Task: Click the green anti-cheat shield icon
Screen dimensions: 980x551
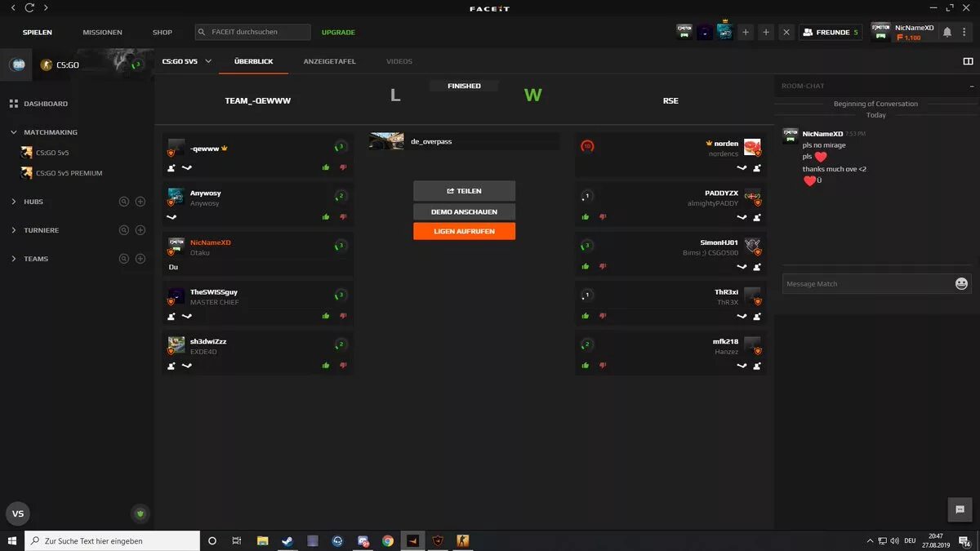Action: (140, 514)
